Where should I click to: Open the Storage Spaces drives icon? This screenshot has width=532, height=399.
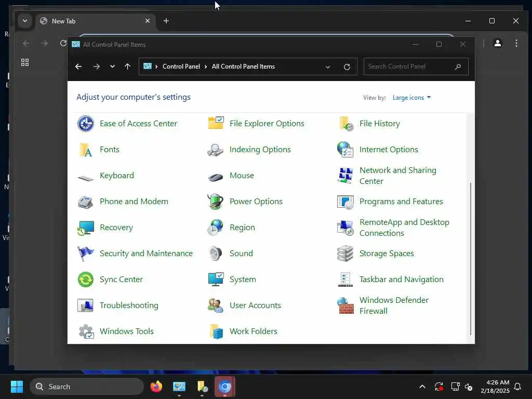[x=345, y=254]
